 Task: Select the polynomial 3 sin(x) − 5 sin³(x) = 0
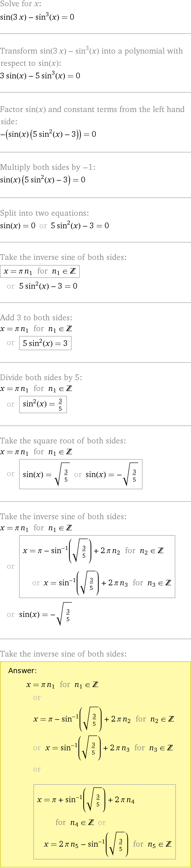click(40, 76)
